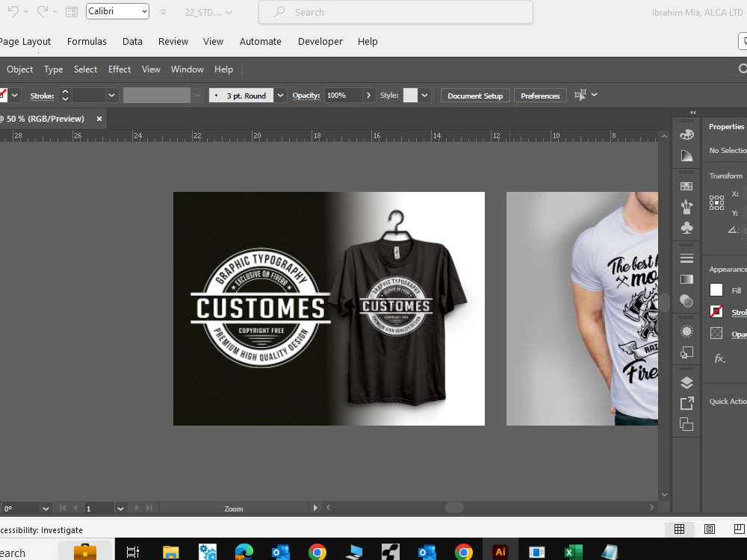
Task: Click the fx effects icon in Appearance
Action: coord(719,358)
